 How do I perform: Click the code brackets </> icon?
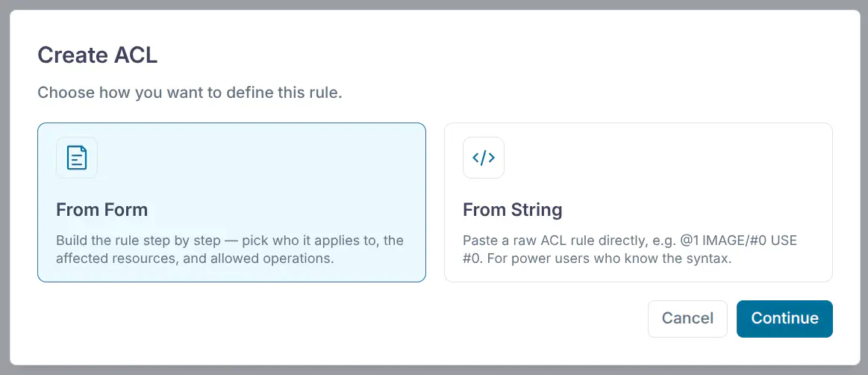[x=484, y=158]
